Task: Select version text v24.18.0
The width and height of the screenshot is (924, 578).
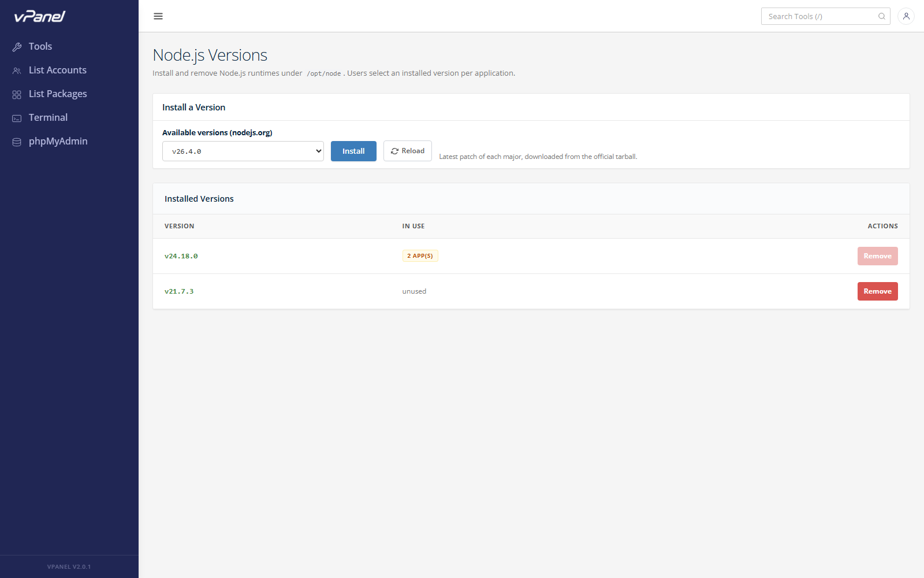Action: pyautogui.click(x=181, y=256)
